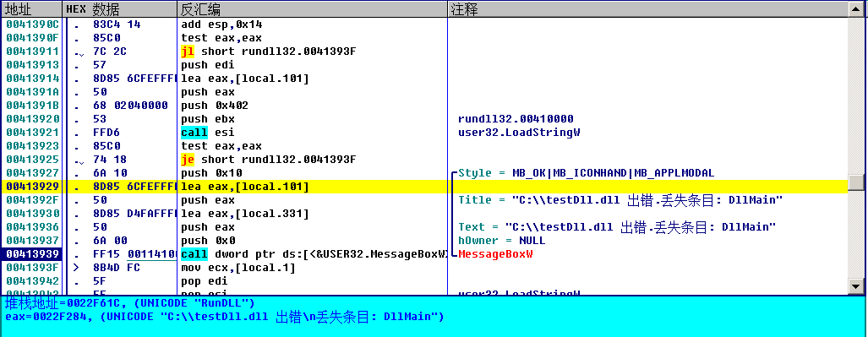The image size is (868, 337).
Task: Click the push 0x10 instruction
Action: pyautogui.click(x=211, y=173)
